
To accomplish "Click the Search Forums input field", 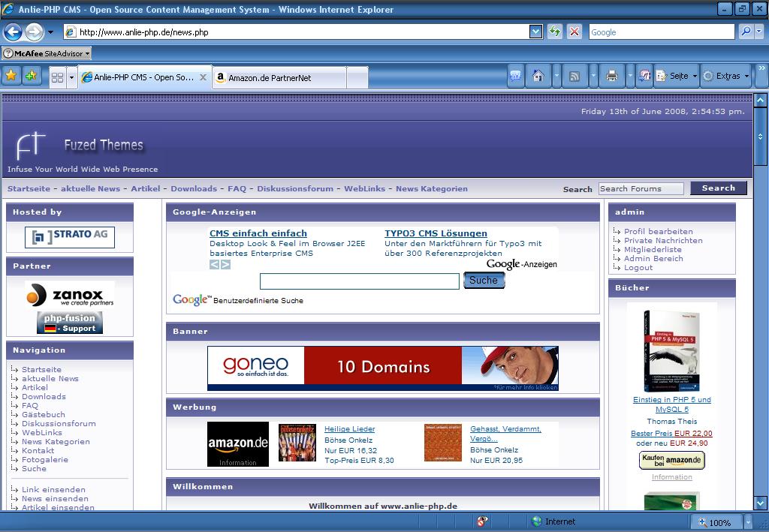I will [x=641, y=189].
